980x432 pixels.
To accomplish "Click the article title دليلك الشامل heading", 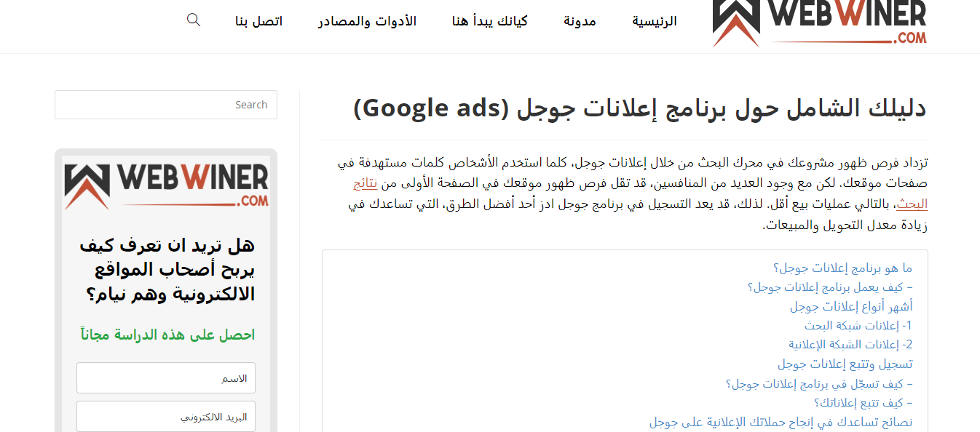I will click(640, 108).
